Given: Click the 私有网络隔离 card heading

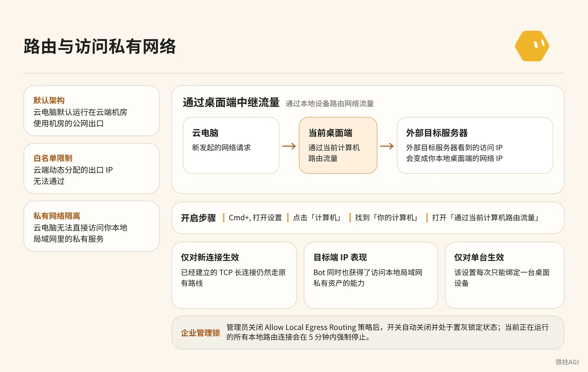Looking at the screenshot, I should point(57,216).
